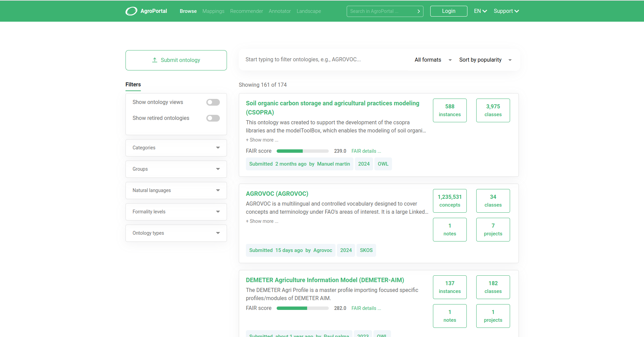
Task: Toggle Show ontology views switch
Action: tap(213, 102)
